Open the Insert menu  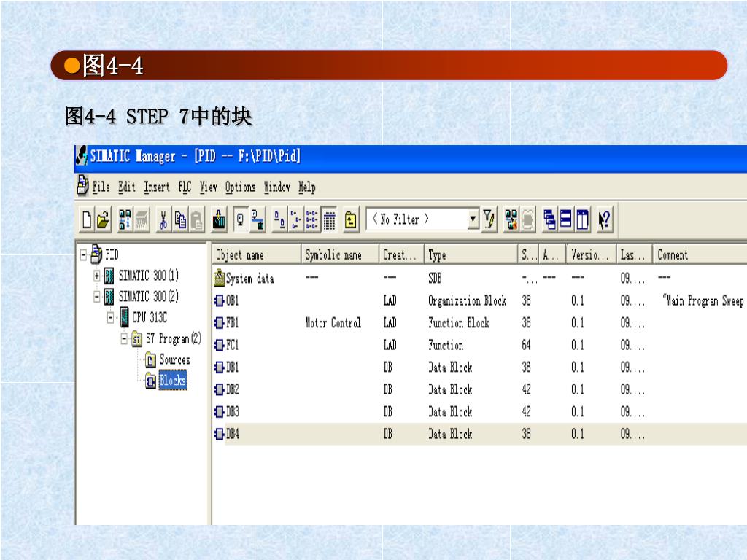pyautogui.click(x=157, y=187)
